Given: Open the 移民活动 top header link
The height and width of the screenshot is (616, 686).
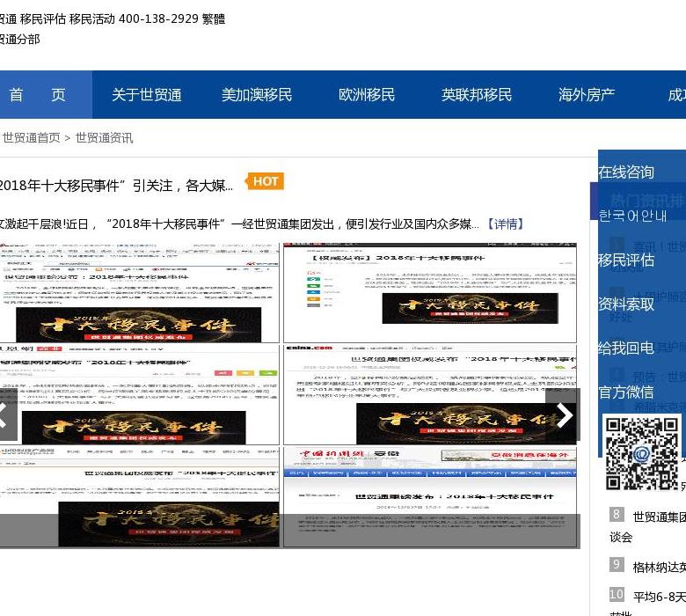Looking at the screenshot, I should 92,18.
